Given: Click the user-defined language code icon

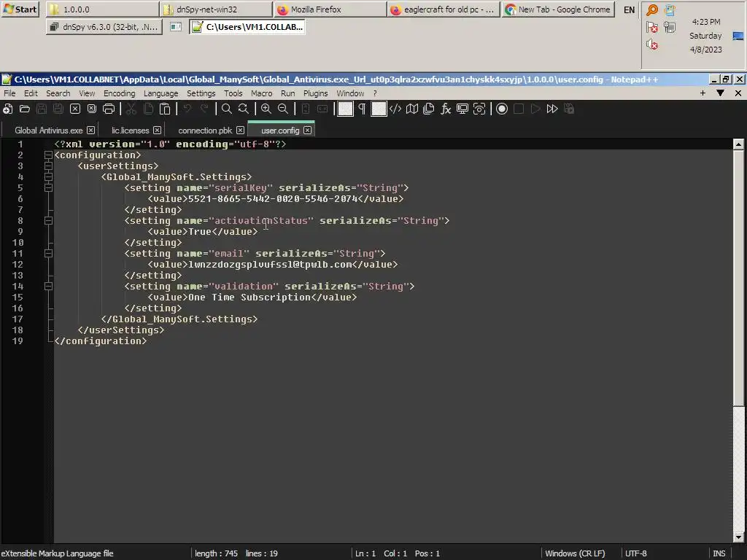Looking at the screenshot, I should coord(395,109).
